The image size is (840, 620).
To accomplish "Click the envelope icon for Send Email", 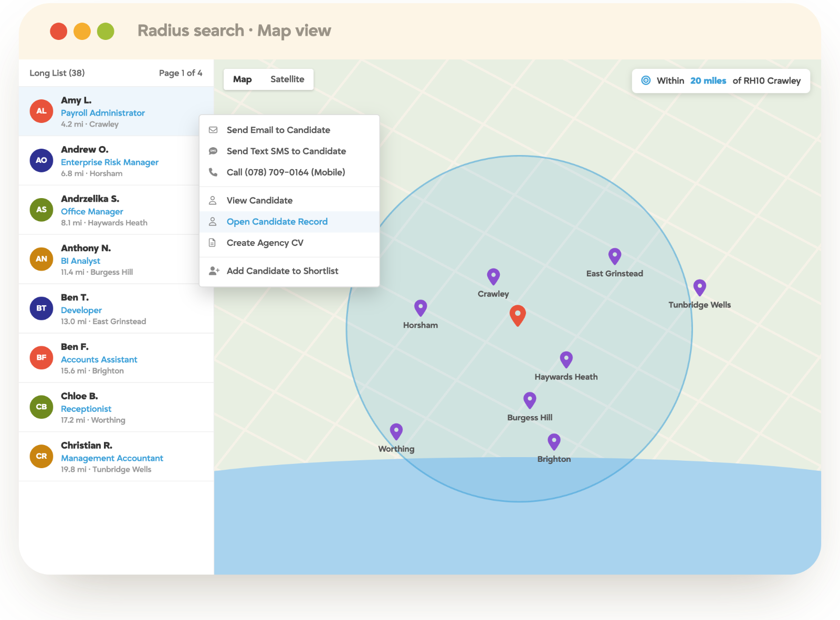I will tap(213, 130).
